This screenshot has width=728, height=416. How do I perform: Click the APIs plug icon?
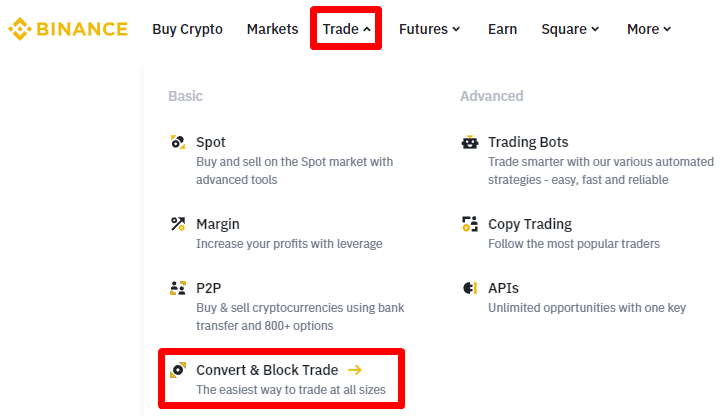pyautogui.click(x=470, y=288)
